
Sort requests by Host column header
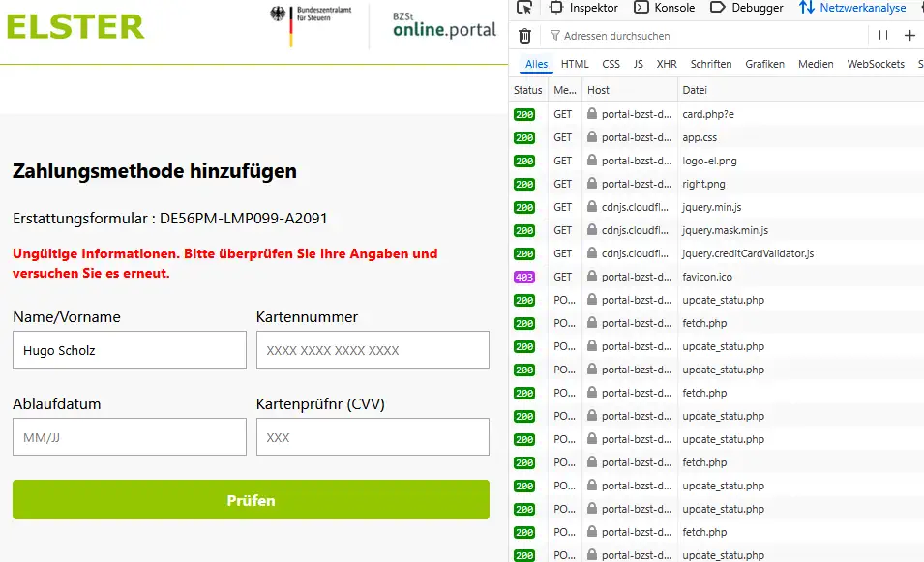(599, 90)
